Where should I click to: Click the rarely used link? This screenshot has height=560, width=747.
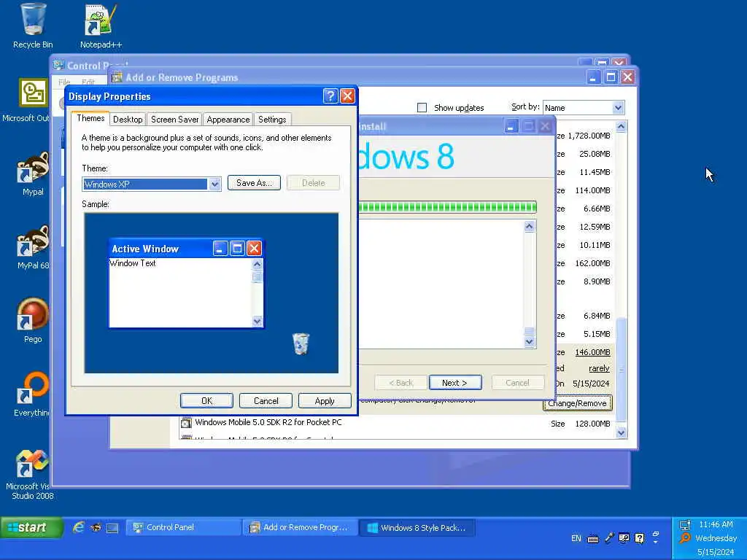599,368
